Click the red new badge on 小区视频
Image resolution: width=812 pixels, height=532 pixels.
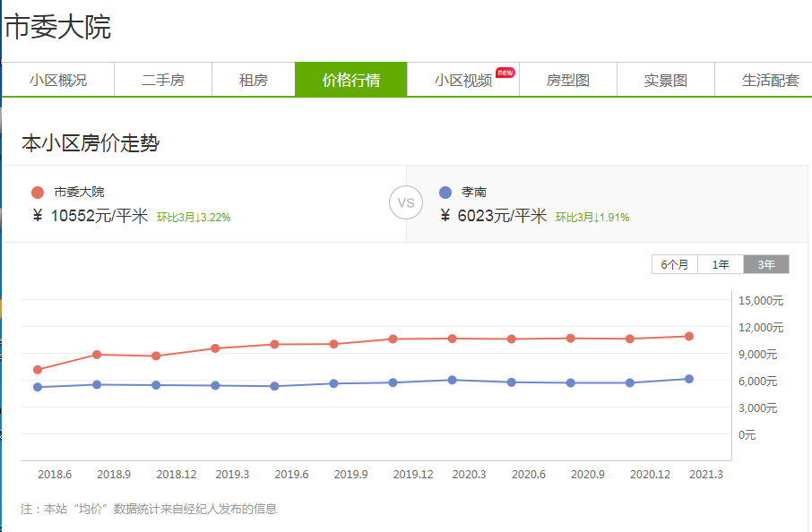pyautogui.click(x=505, y=72)
